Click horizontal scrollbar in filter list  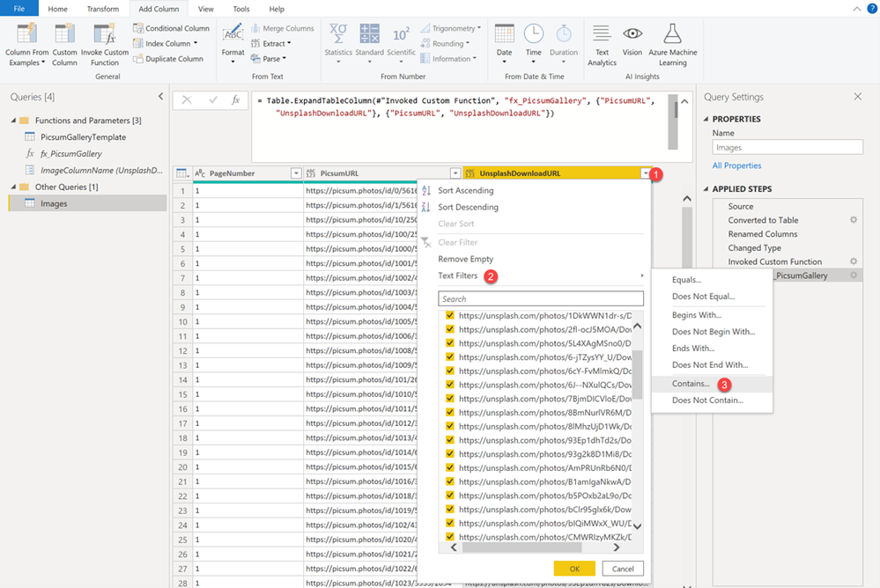pyautogui.click(x=522, y=548)
